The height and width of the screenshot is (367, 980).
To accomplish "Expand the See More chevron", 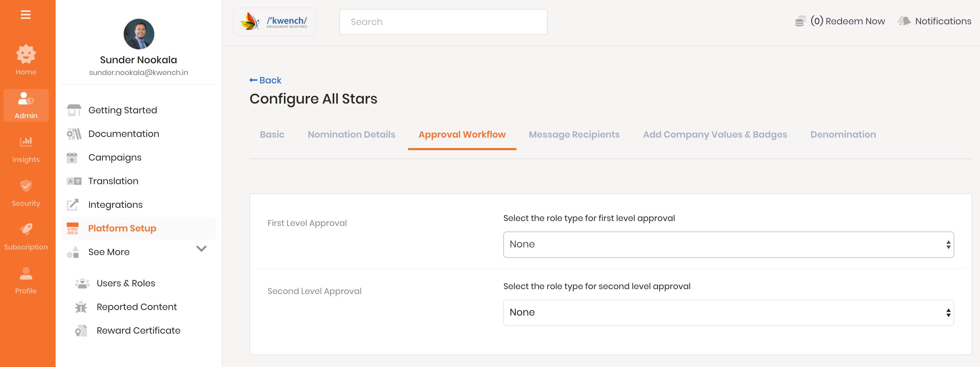I will tap(201, 249).
